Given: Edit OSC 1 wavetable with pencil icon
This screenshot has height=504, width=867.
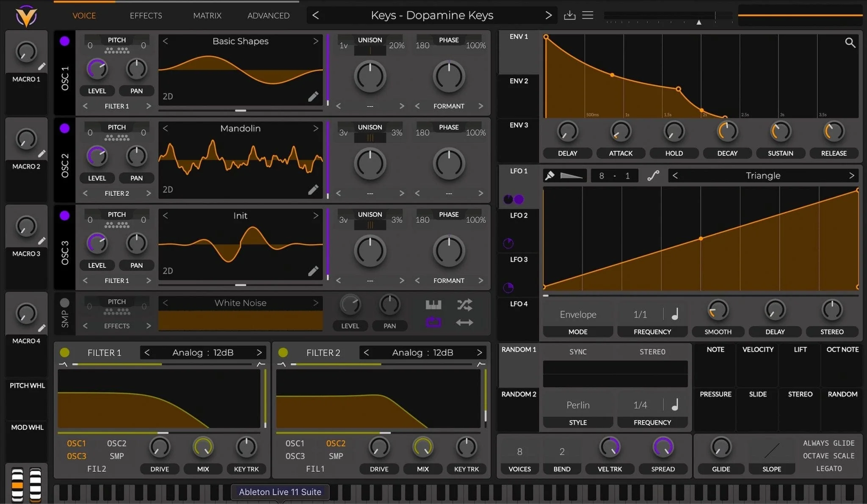Looking at the screenshot, I should [x=313, y=96].
